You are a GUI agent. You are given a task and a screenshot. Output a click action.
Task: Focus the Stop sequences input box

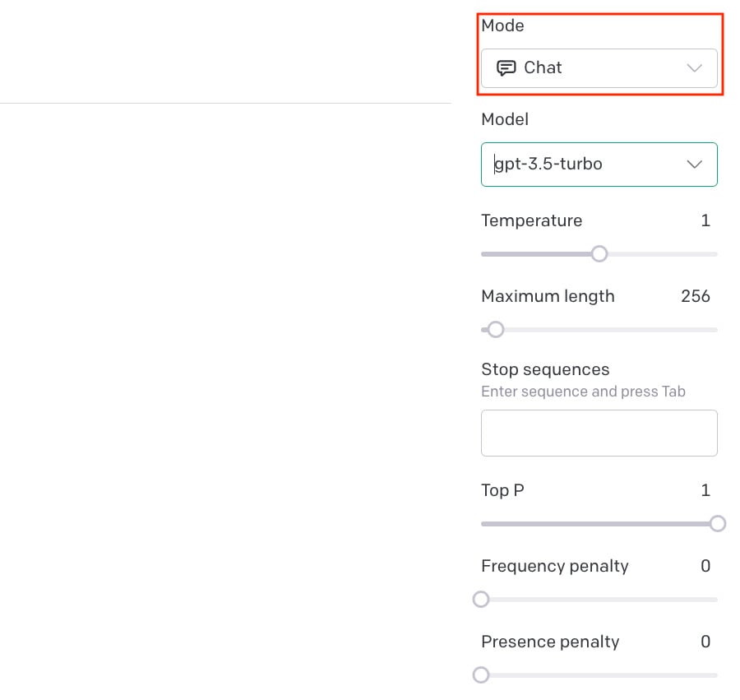[x=599, y=433]
